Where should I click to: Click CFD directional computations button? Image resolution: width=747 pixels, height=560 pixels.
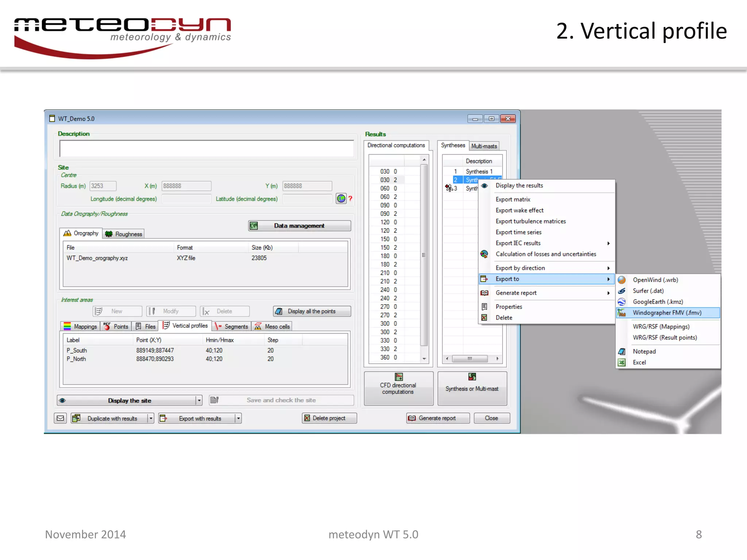pos(398,388)
